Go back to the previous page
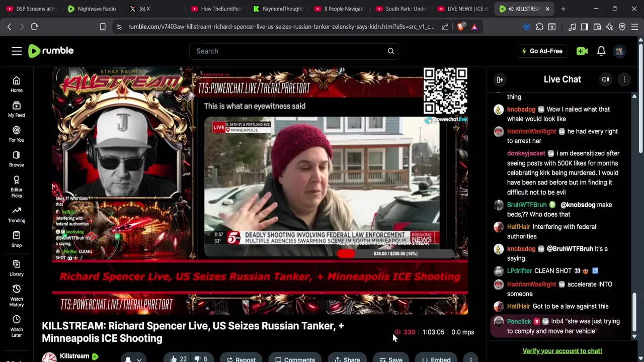Image resolution: width=644 pixels, height=362 pixels. (9, 27)
